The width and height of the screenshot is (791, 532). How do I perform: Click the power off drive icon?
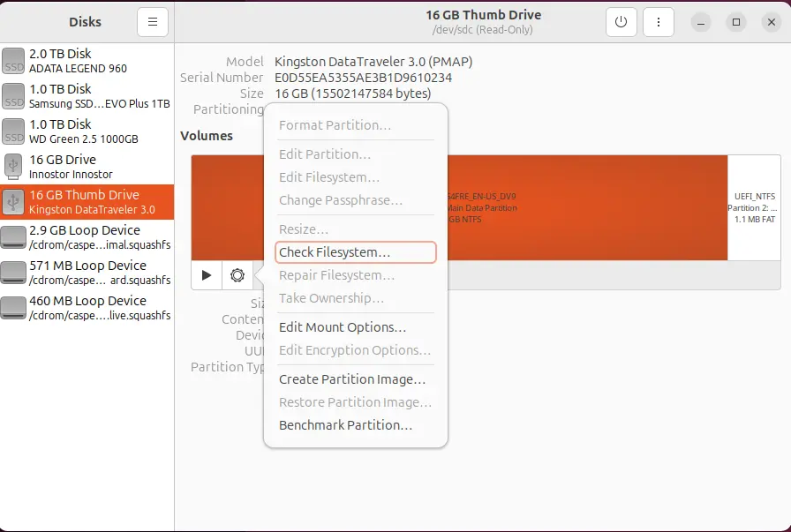click(x=621, y=22)
